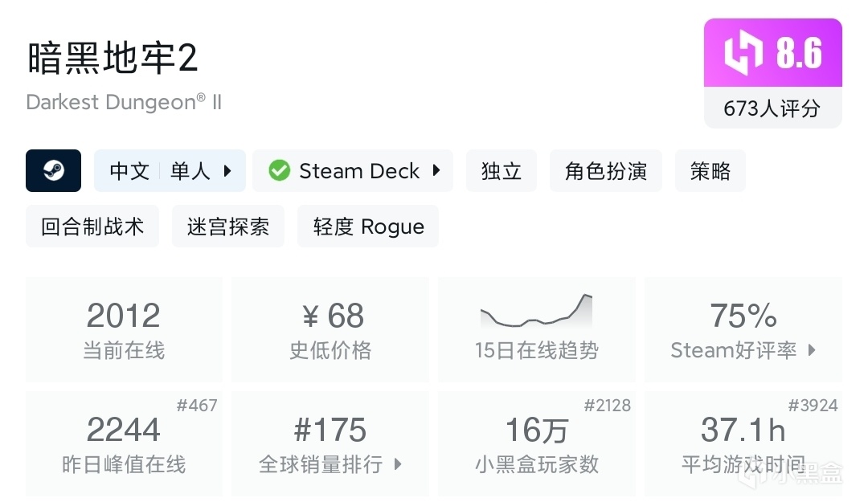The image size is (868, 502).
Task: Open Steam好评率 details arrow
Action: [x=812, y=350]
